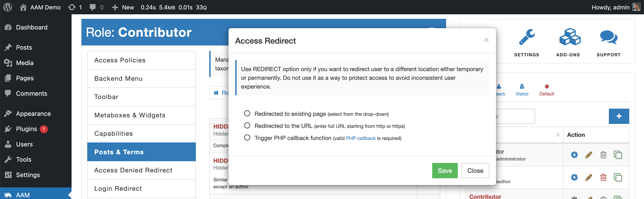Image resolution: width=644 pixels, height=199 pixels.
Task: Open the comments bubble in admin bar
Action: pyautogui.click(x=97, y=7)
